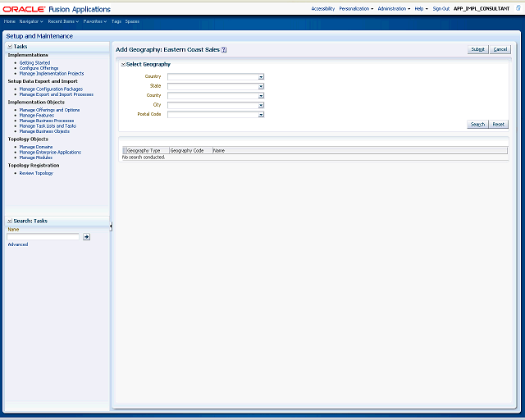Screen dimensions: 525x420
Task: Open the City dropdown
Action: 261,105
